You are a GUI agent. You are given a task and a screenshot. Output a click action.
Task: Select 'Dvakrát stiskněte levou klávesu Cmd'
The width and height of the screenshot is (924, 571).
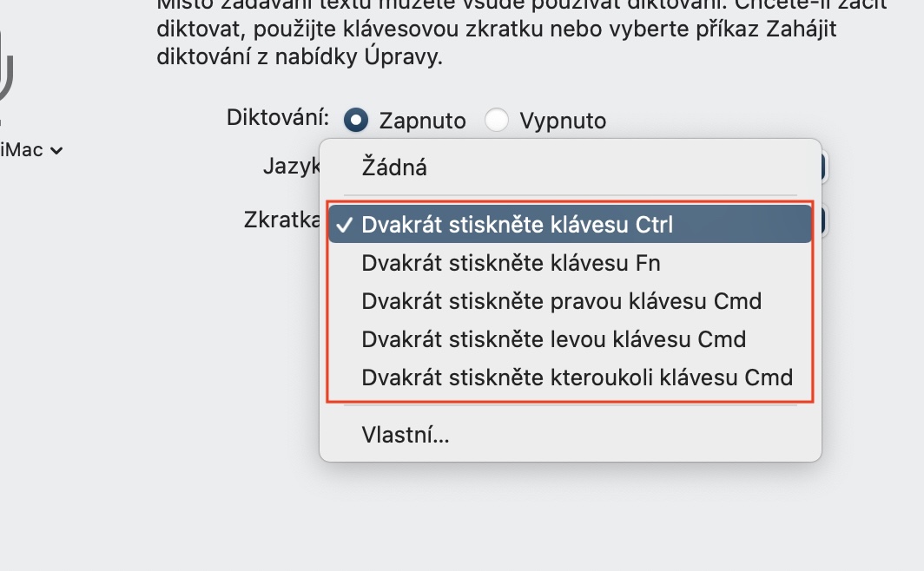pyautogui.click(x=553, y=339)
